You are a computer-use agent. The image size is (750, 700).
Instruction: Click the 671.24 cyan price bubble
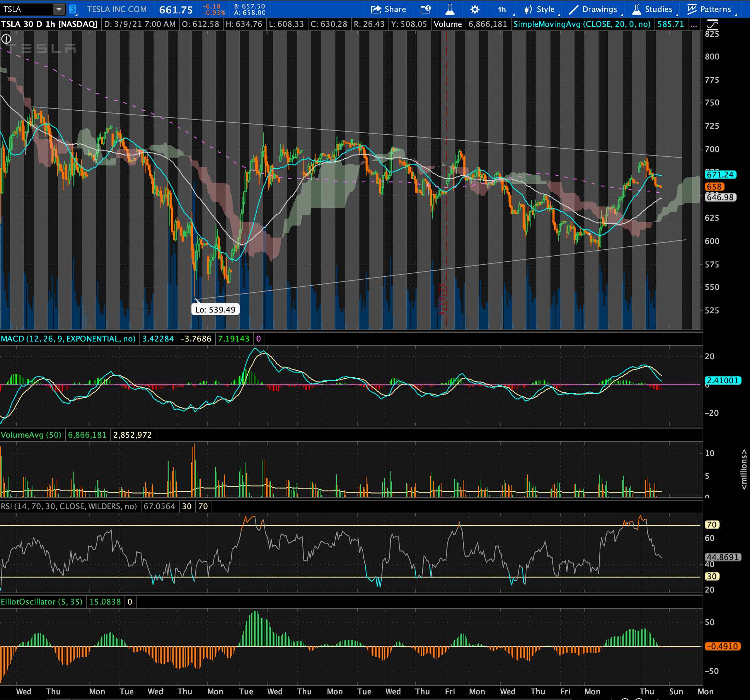tap(720, 175)
